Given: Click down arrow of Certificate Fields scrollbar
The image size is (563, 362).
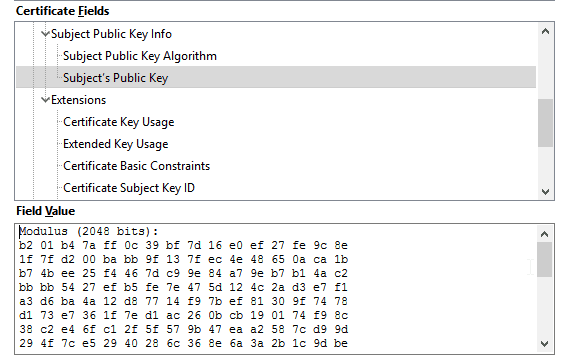Looking at the screenshot, I should coord(545,191).
